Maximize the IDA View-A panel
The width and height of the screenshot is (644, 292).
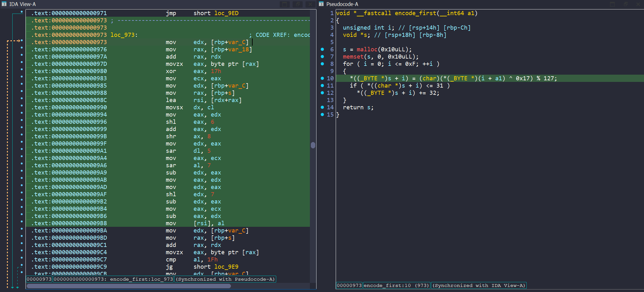284,4
